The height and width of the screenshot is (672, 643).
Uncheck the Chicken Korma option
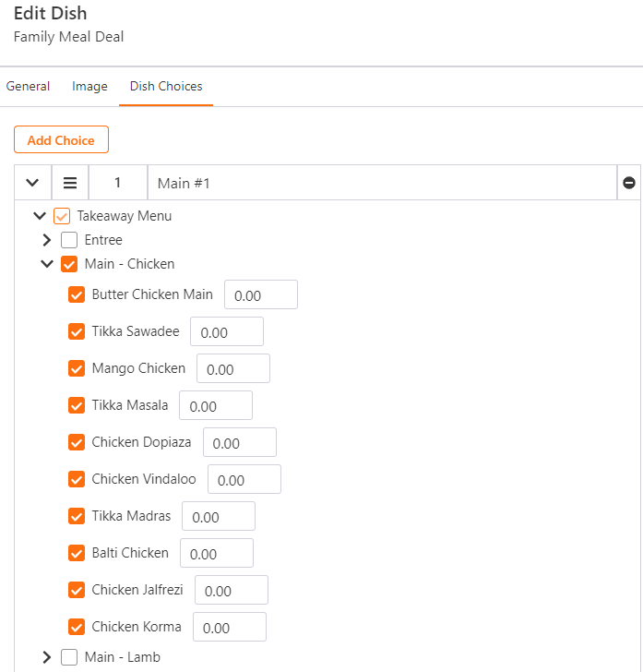pos(77,627)
